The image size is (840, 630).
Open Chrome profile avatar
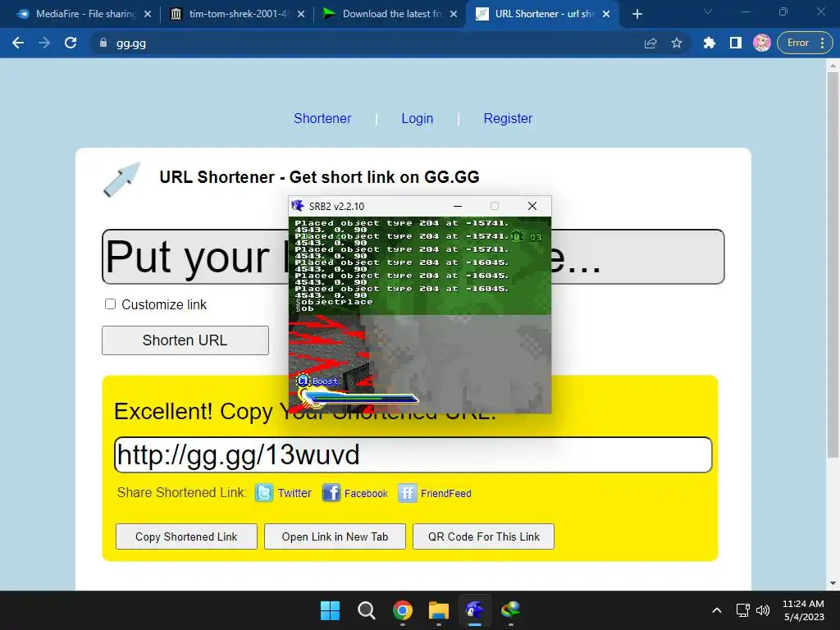point(762,43)
